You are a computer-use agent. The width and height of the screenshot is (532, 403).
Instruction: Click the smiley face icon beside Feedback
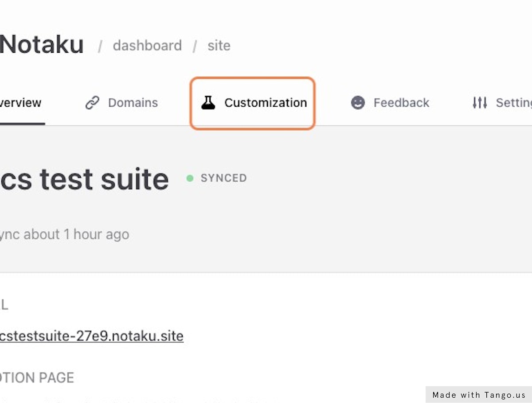(358, 103)
